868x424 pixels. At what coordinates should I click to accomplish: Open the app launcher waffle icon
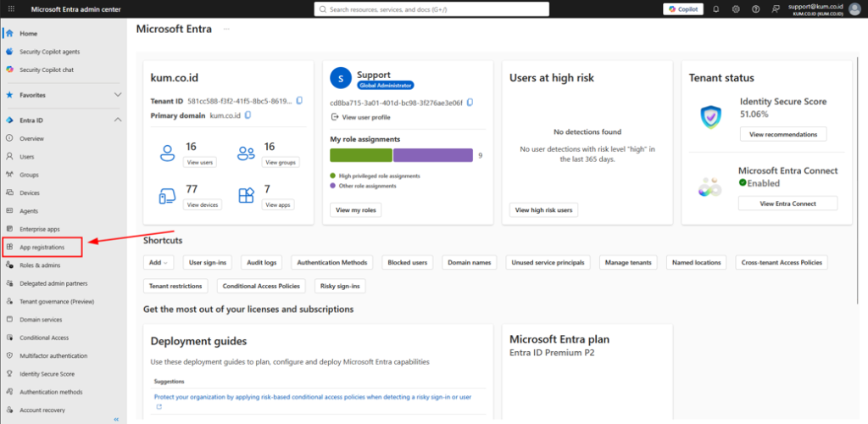pyautogui.click(x=12, y=9)
